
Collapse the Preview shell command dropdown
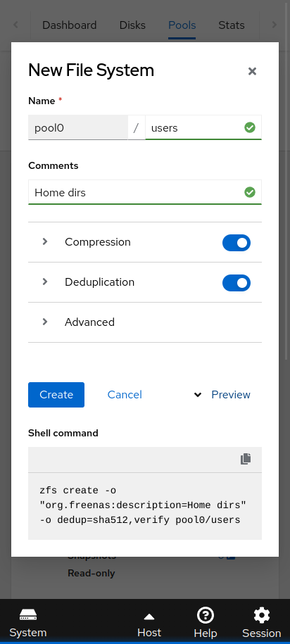[x=222, y=395]
